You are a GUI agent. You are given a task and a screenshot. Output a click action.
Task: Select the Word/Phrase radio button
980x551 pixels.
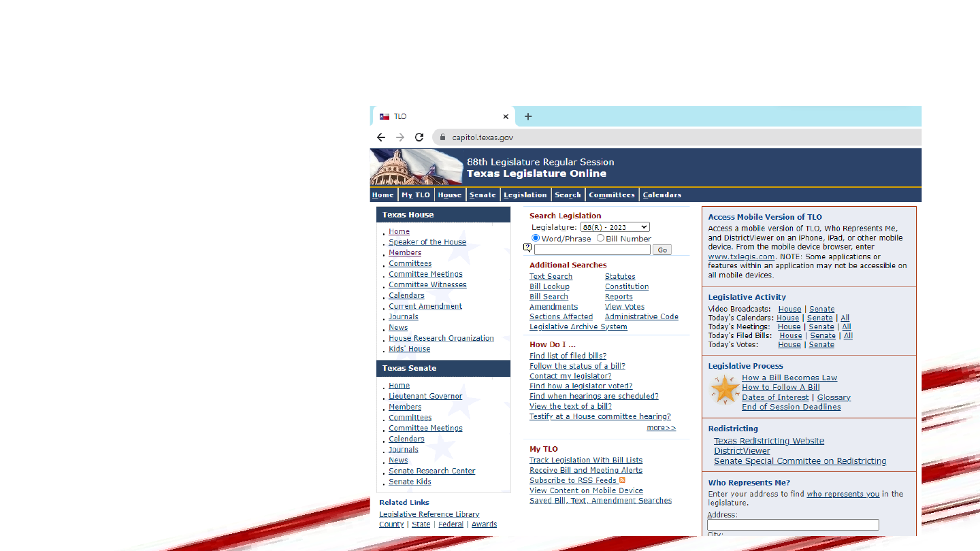(536, 238)
